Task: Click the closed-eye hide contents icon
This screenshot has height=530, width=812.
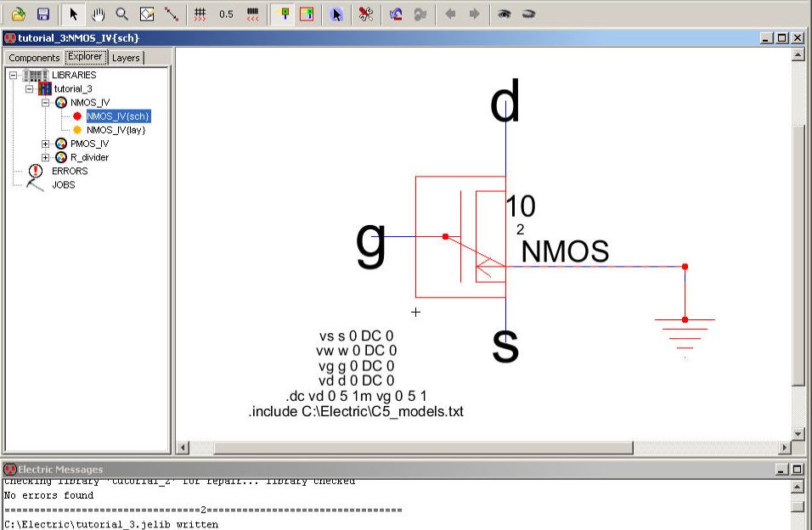Action: tap(528, 14)
